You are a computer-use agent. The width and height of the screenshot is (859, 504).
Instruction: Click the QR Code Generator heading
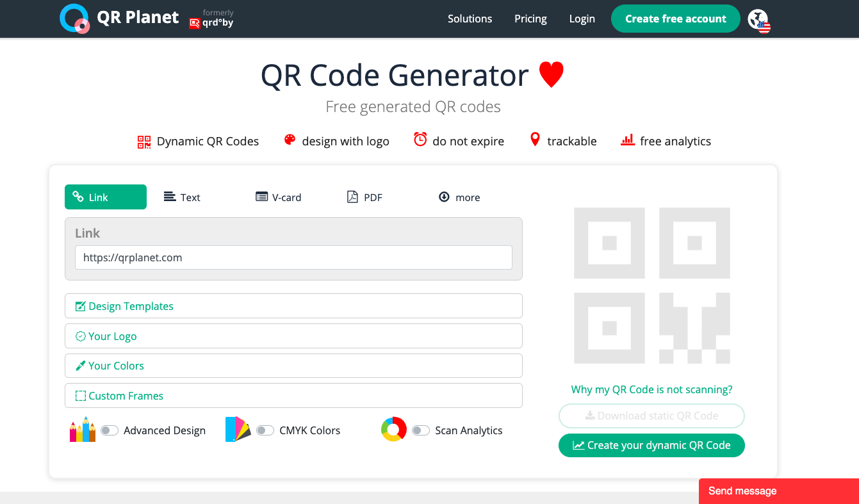(395, 75)
